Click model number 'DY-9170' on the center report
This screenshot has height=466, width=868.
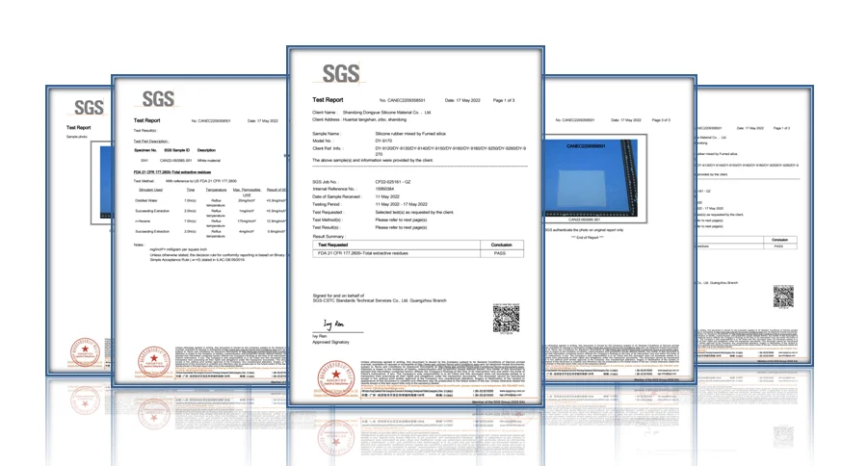click(383, 141)
